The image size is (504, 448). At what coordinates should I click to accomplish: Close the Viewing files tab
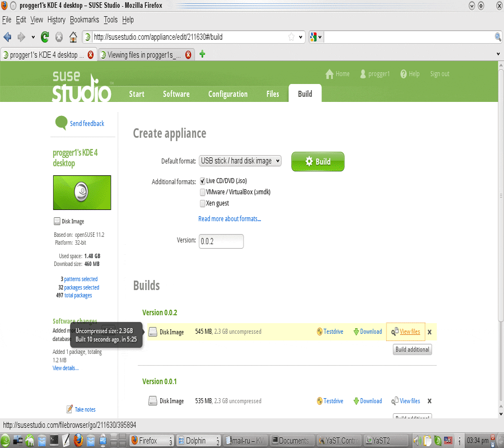(x=188, y=55)
